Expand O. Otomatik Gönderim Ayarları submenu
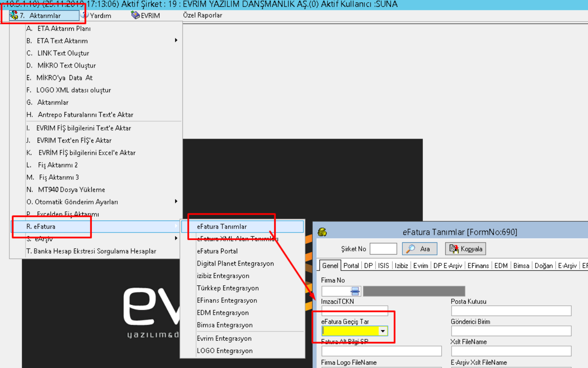Viewport: 588px width, 368px height. point(96,202)
